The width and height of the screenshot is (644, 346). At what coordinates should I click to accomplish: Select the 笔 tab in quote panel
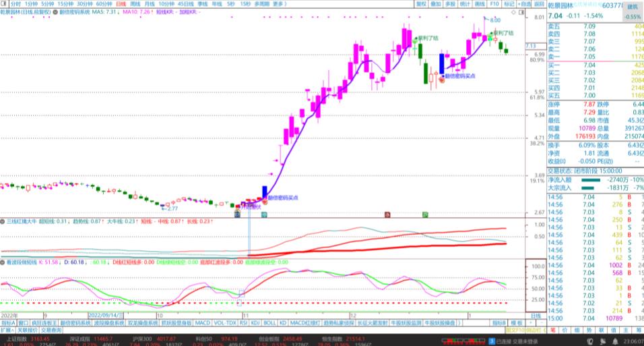553,330
